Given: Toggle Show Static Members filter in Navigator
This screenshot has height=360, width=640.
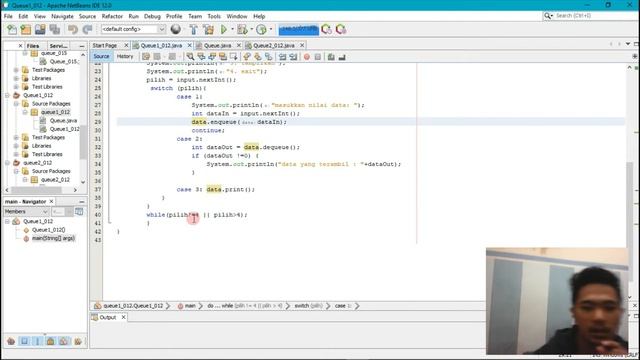Looking at the screenshot, I should point(38,341).
